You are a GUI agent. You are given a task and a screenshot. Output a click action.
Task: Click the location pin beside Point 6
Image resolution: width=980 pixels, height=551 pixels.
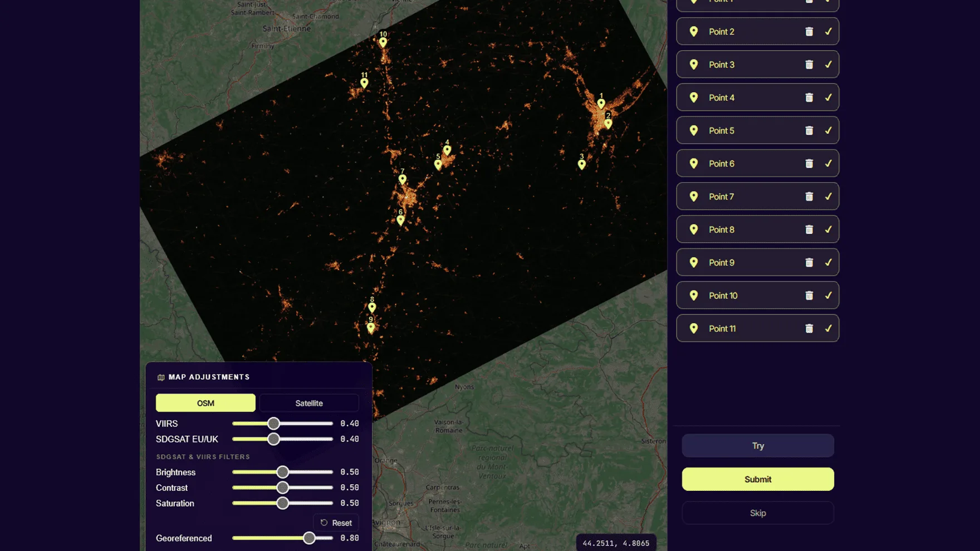coord(694,164)
